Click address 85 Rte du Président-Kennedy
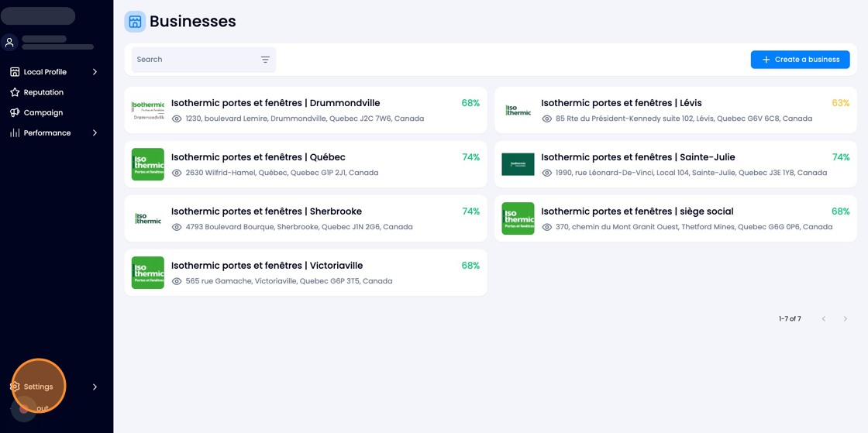Screen dimensions: 868x433 click(x=684, y=119)
